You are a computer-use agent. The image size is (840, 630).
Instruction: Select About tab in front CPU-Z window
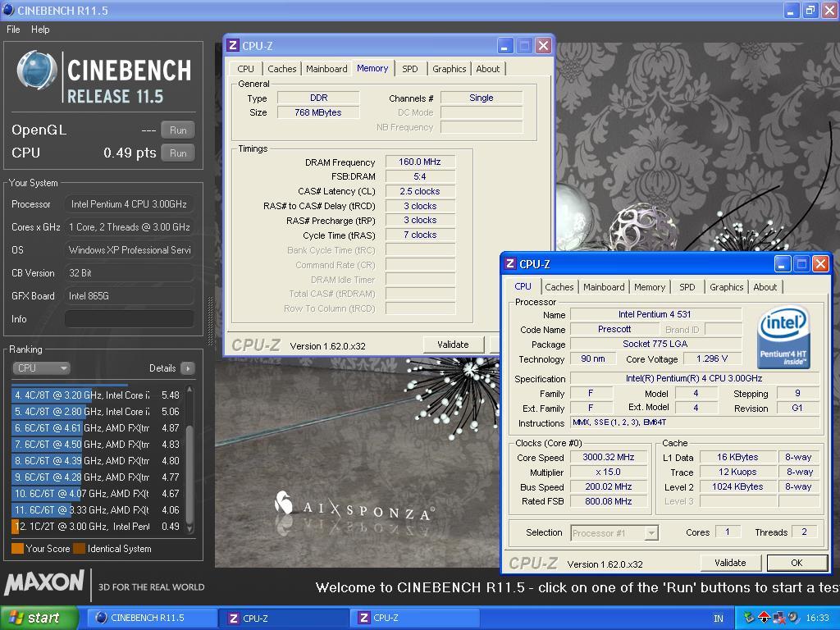click(x=765, y=287)
